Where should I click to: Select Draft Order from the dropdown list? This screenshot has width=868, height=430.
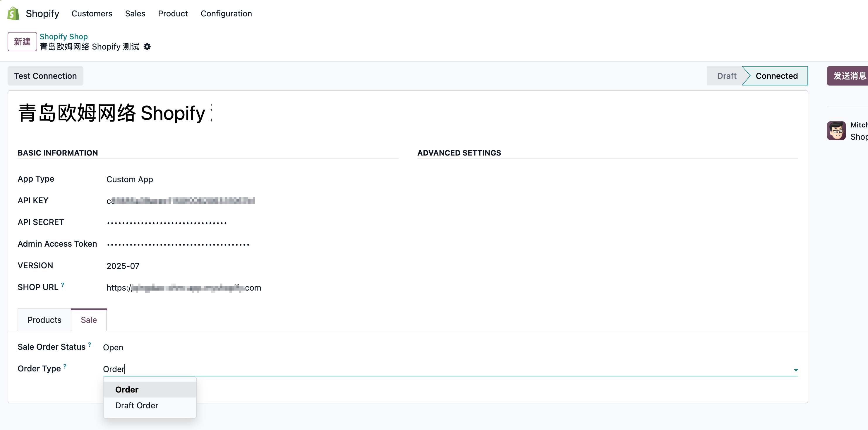137,405
